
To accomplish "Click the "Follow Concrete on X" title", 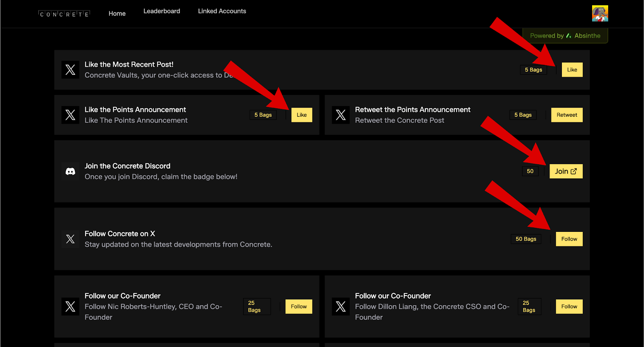I will pyautogui.click(x=120, y=233).
